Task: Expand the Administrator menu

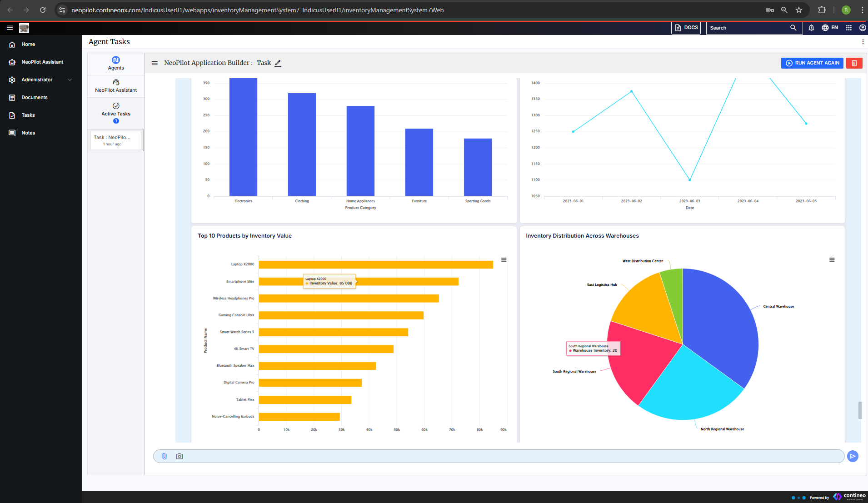Action: [x=41, y=80]
